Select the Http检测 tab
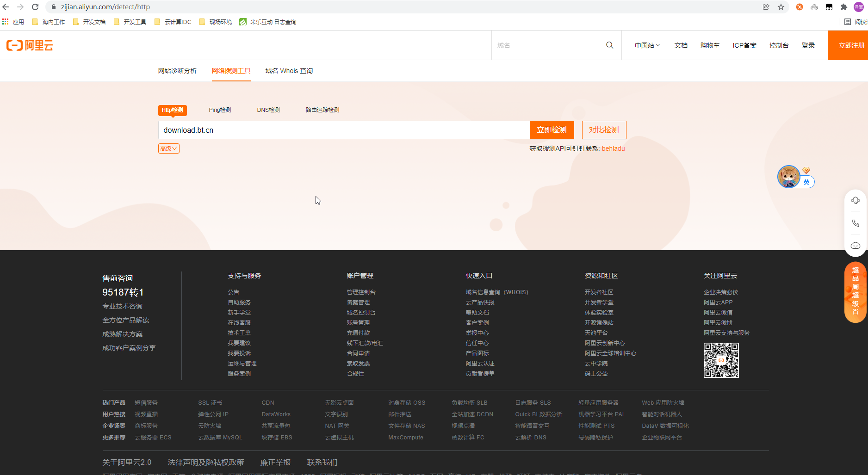The width and height of the screenshot is (868, 475). coord(172,110)
